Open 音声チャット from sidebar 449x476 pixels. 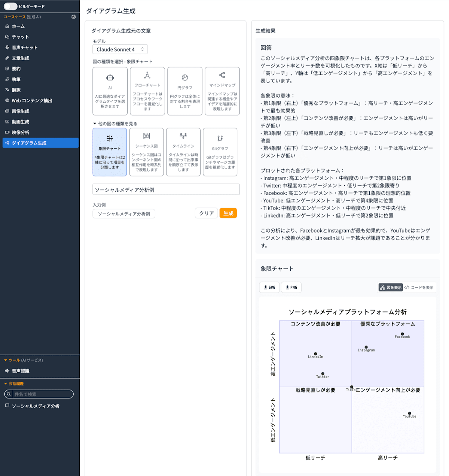[x=40, y=48]
